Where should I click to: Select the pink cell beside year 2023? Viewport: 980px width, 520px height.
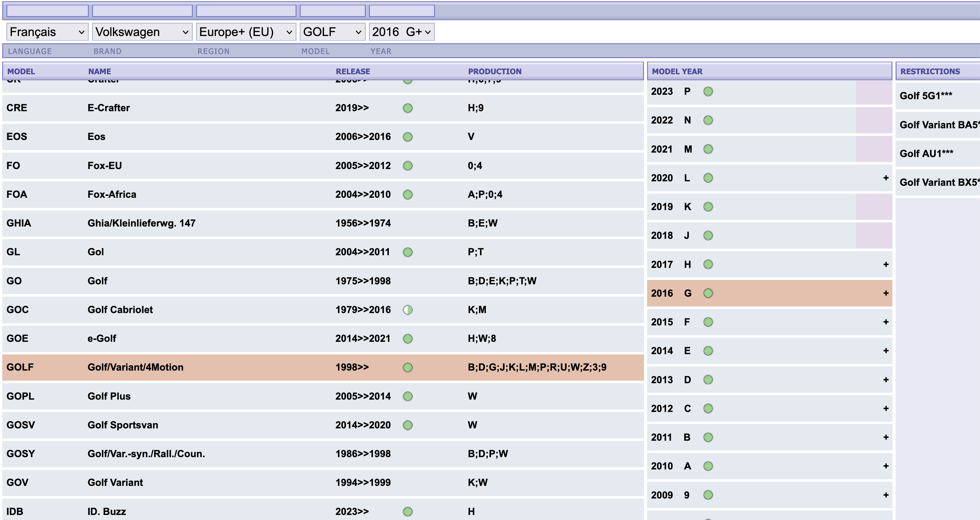click(874, 92)
